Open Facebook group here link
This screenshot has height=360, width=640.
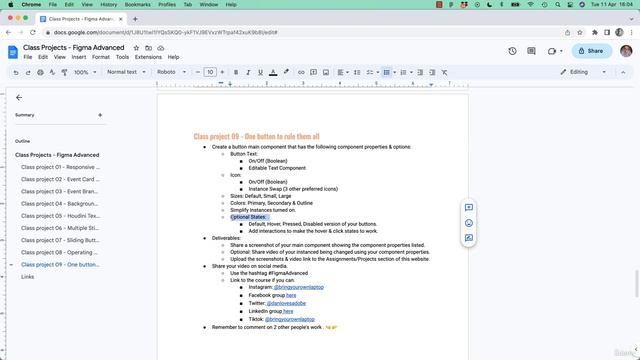291,295
